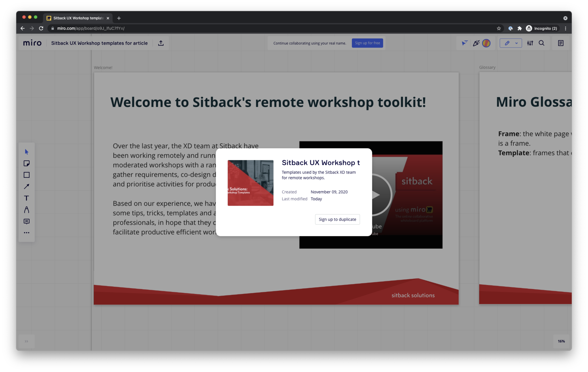
Task: Click the 16% zoom level indicator
Action: pos(561,341)
